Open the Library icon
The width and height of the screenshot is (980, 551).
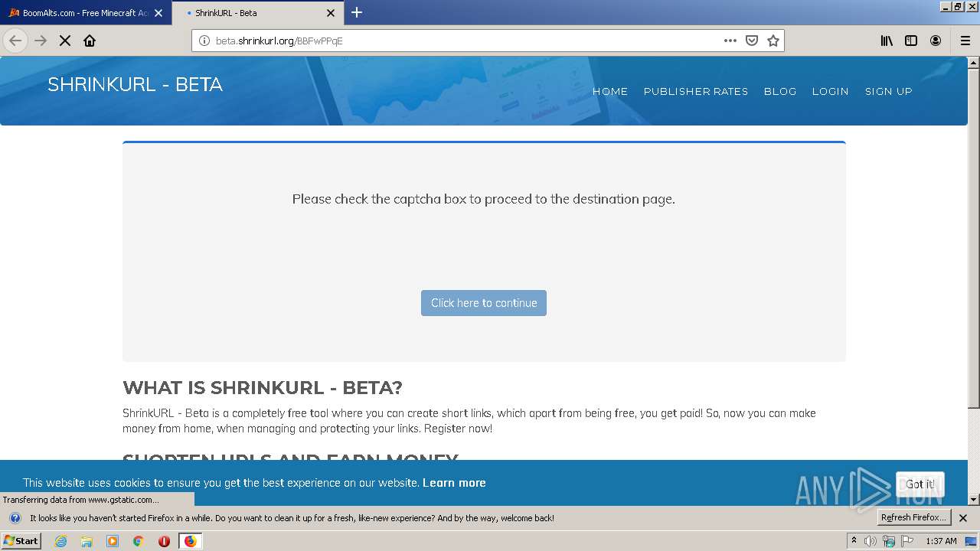coord(887,41)
